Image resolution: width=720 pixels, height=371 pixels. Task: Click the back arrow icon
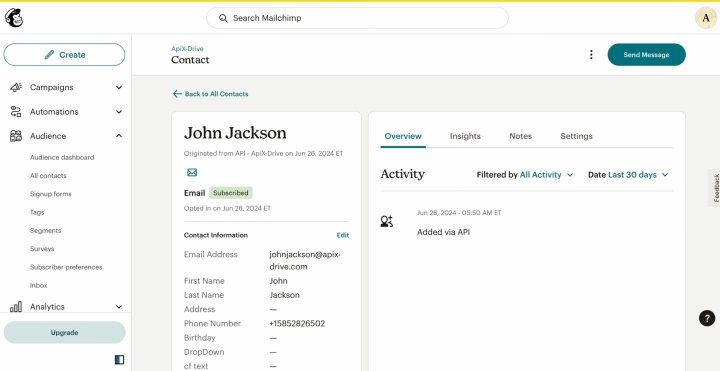click(177, 94)
